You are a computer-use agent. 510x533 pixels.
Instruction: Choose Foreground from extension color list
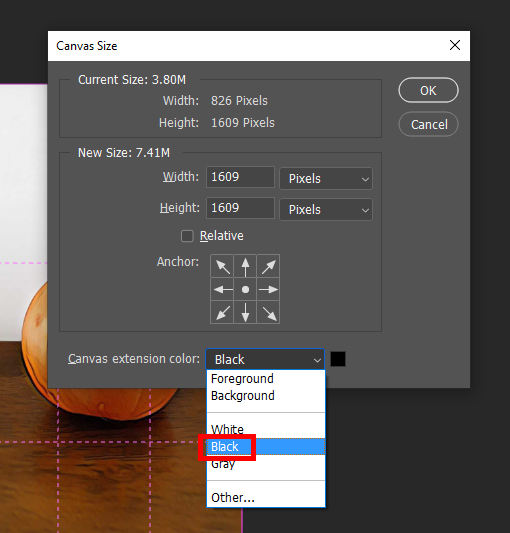266,379
